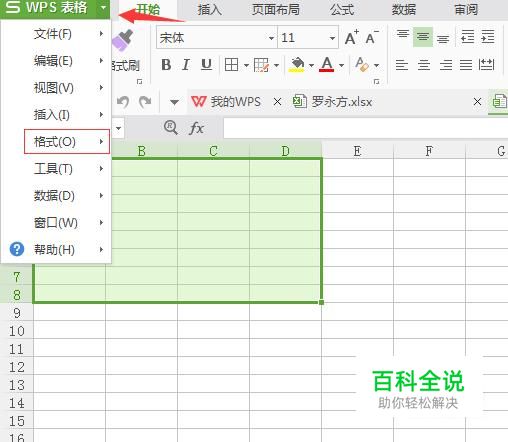Apply red font color
The image size is (508, 442).
[327, 65]
